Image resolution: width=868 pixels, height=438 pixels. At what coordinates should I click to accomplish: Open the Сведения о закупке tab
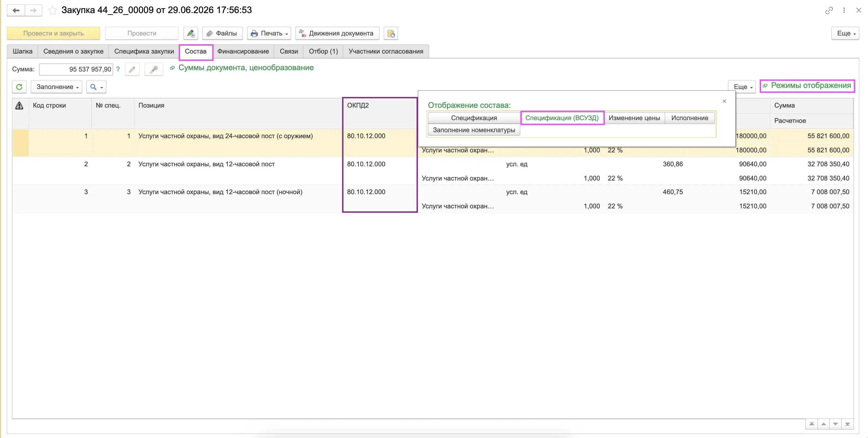[73, 51]
